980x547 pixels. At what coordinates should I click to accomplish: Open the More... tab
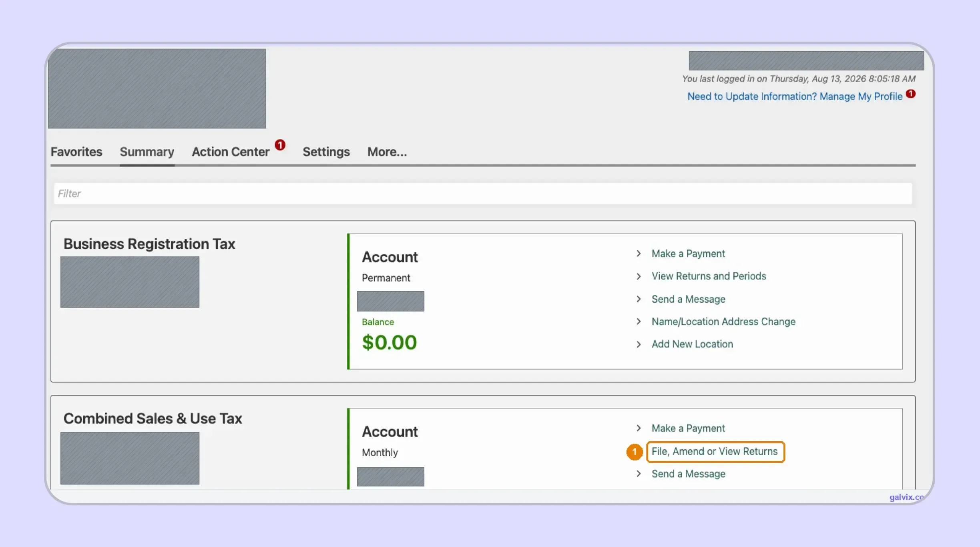pyautogui.click(x=387, y=152)
